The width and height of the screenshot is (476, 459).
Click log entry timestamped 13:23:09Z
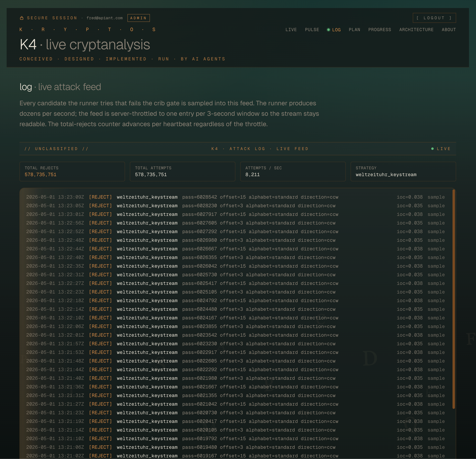235,197
